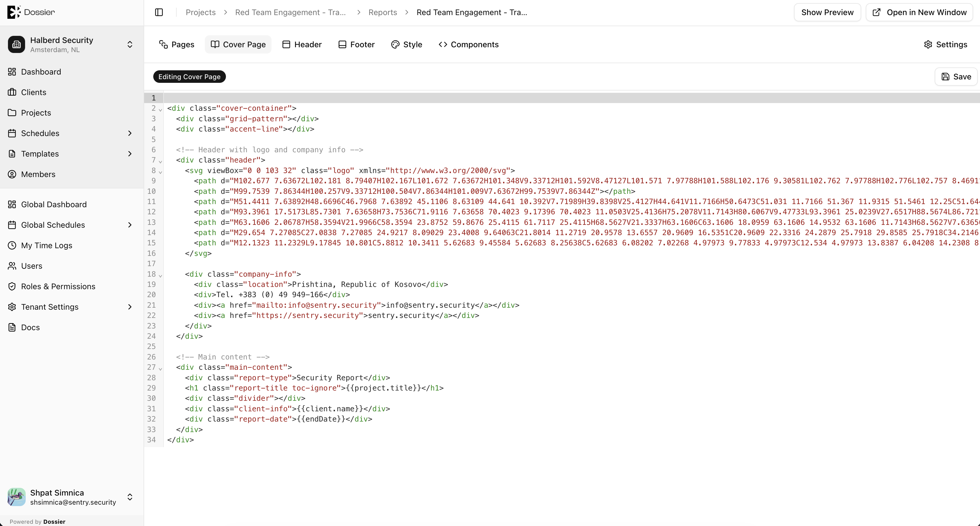This screenshot has width=980, height=526.
Task: Go to Projects breadcrumb
Action: click(201, 12)
